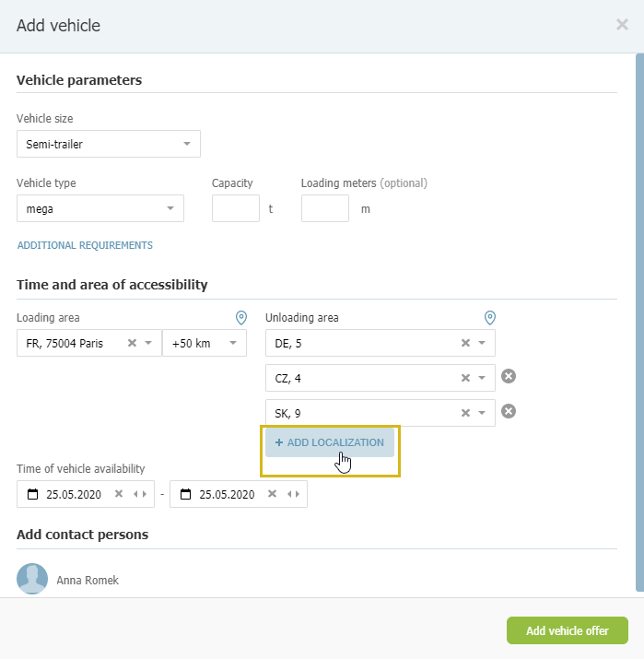Open the +50 km radius dropdown
Screen dimensions: 644x659
[205, 343]
